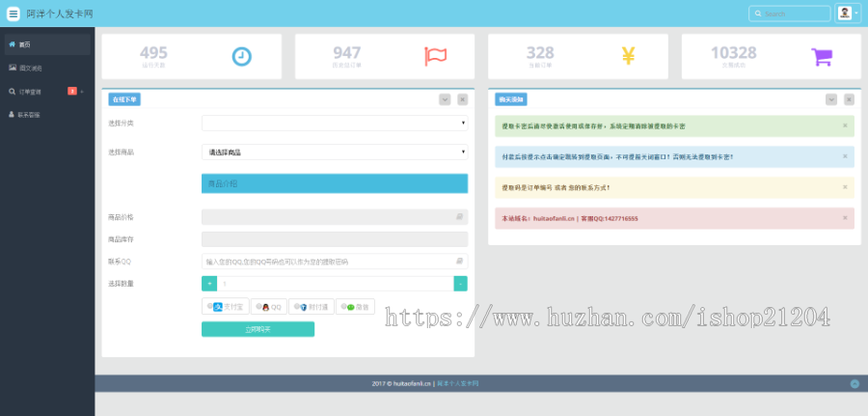Dismiss the green notice alert
Image resolution: width=868 pixels, height=416 pixels.
coord(845,125)
